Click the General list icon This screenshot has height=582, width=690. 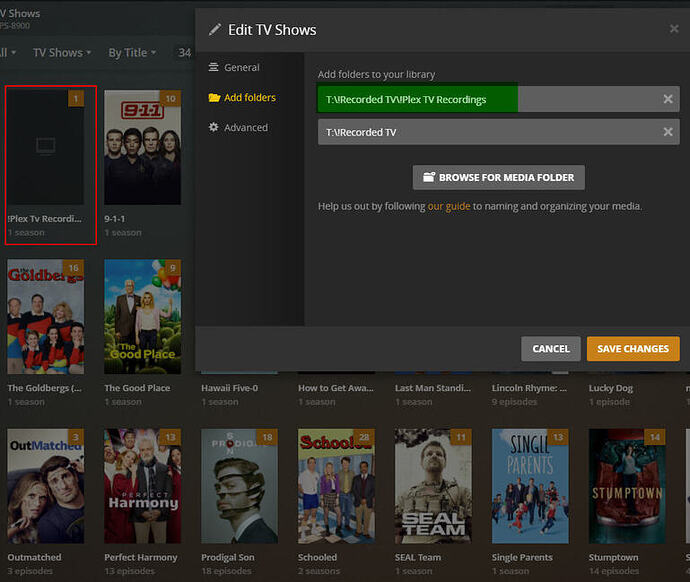(x=213, y=67)
